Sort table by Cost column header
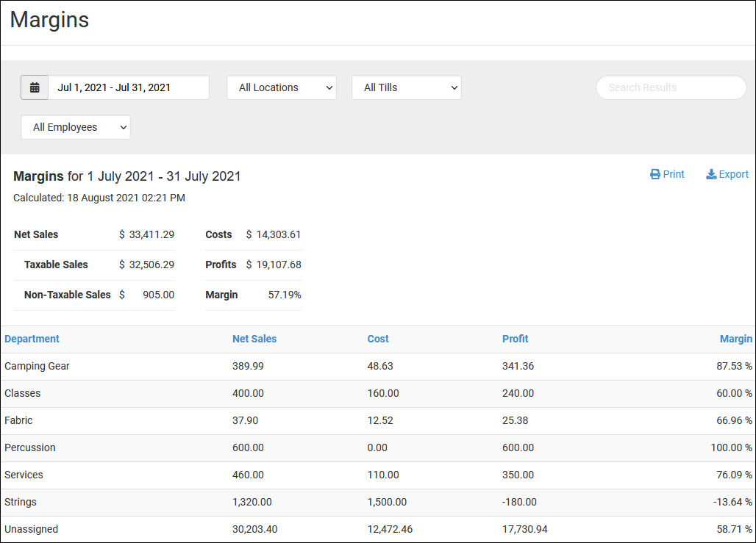756x543 pixels. coord(378,339)
